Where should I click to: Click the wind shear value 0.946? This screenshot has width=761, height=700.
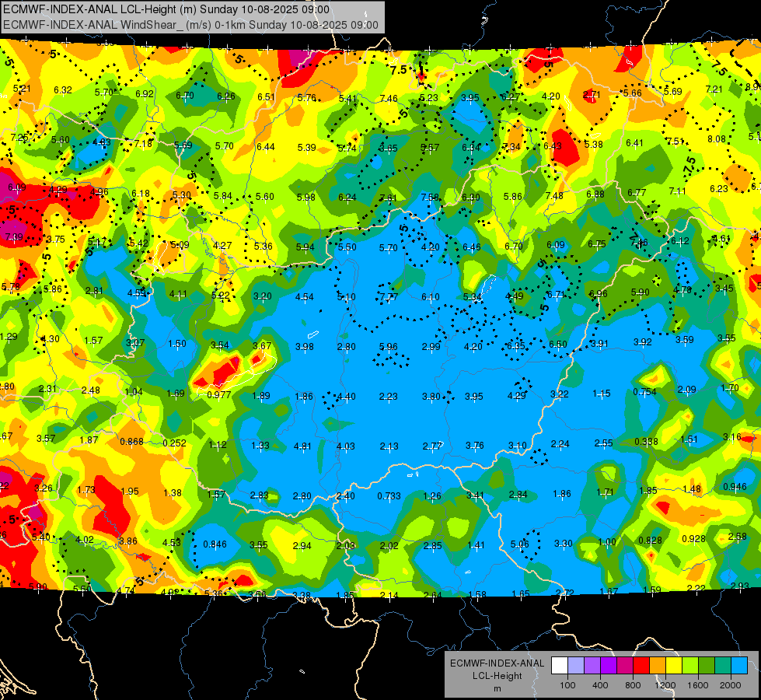735,487
